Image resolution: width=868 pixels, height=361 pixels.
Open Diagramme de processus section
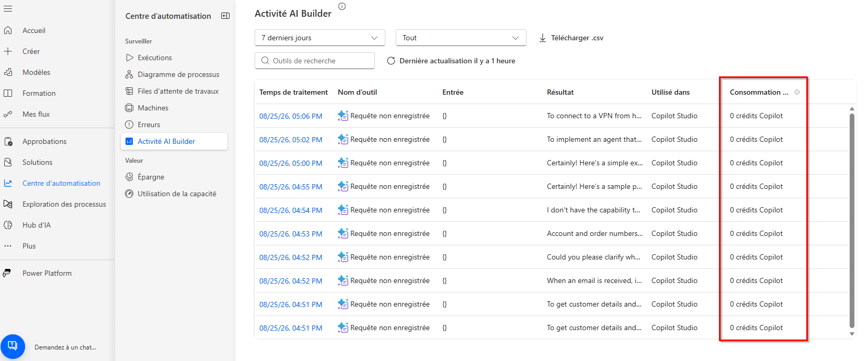click(x=178, y=74)
